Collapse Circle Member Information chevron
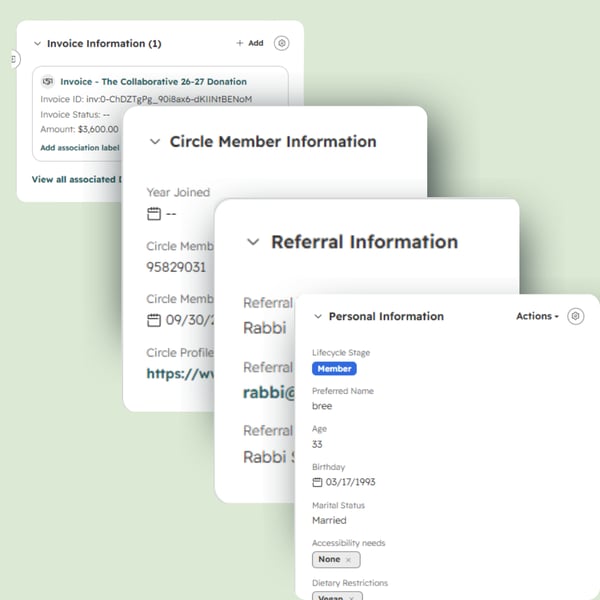The height and width of the screenshot is (600, 600). coord(155,142)
